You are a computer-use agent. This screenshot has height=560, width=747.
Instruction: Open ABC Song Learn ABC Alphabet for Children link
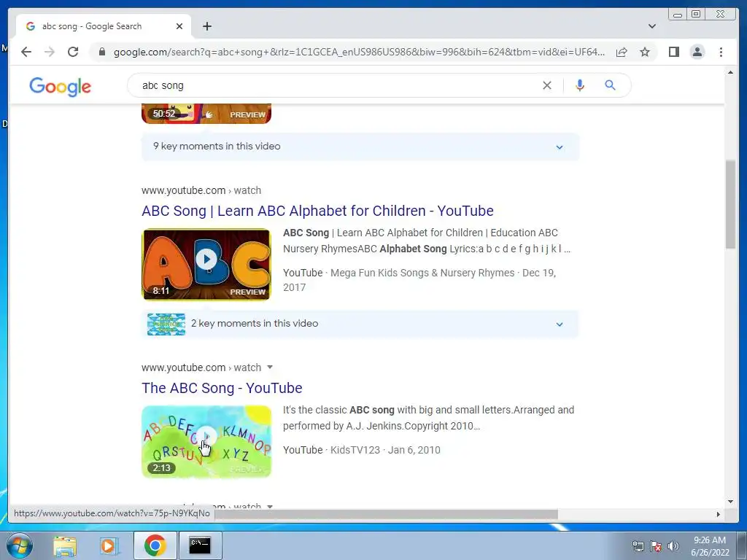(x=317, y=211)
